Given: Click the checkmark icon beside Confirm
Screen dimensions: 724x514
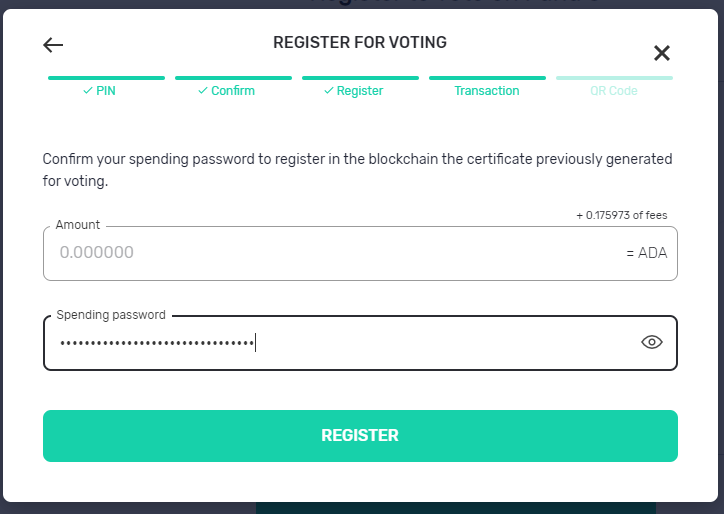Looking at the screenshot, I should coord(203,91).
